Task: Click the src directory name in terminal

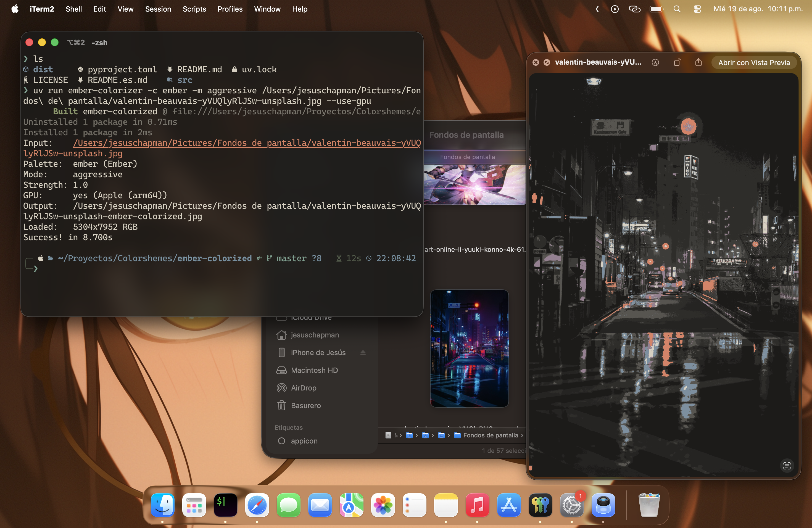Action: point(184,80)
